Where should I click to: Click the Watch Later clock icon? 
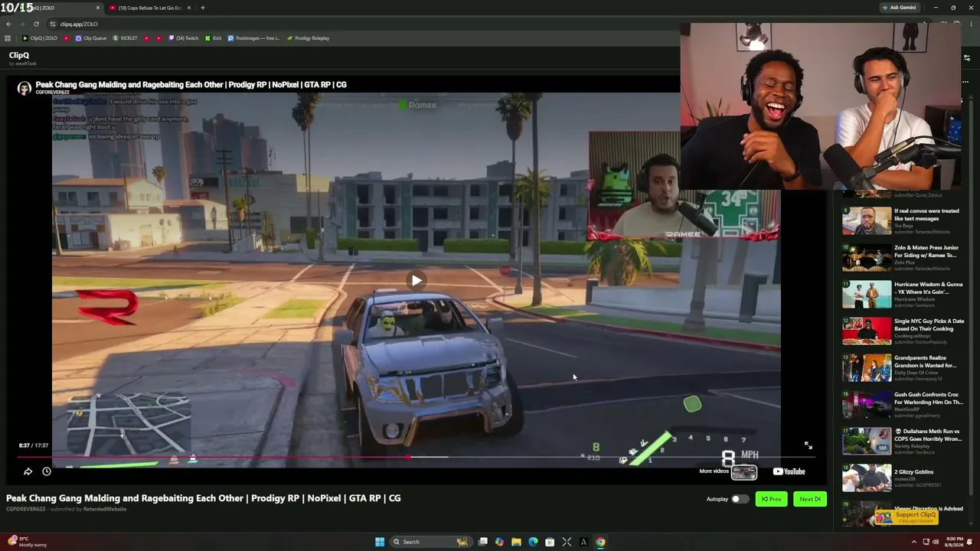(47, 471)
